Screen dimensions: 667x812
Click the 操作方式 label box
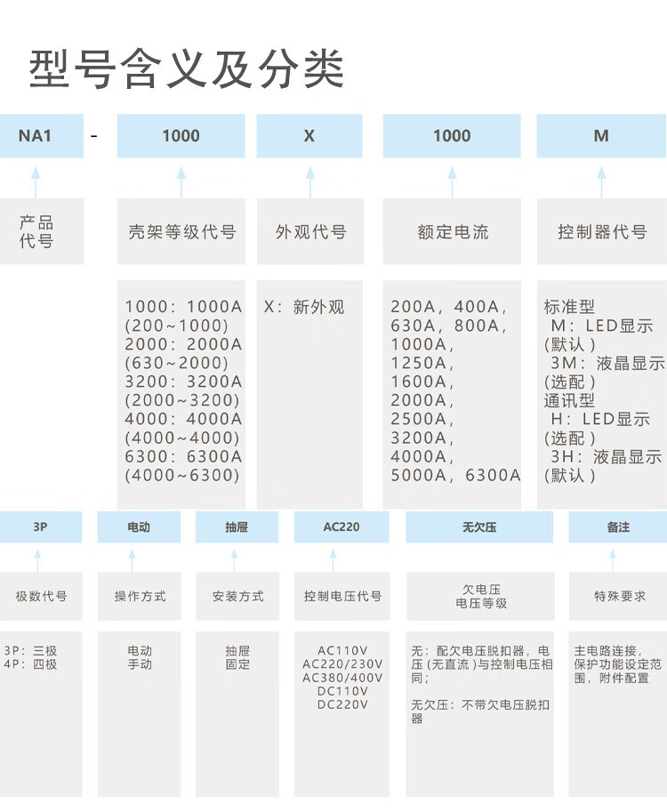coord(140,596)
